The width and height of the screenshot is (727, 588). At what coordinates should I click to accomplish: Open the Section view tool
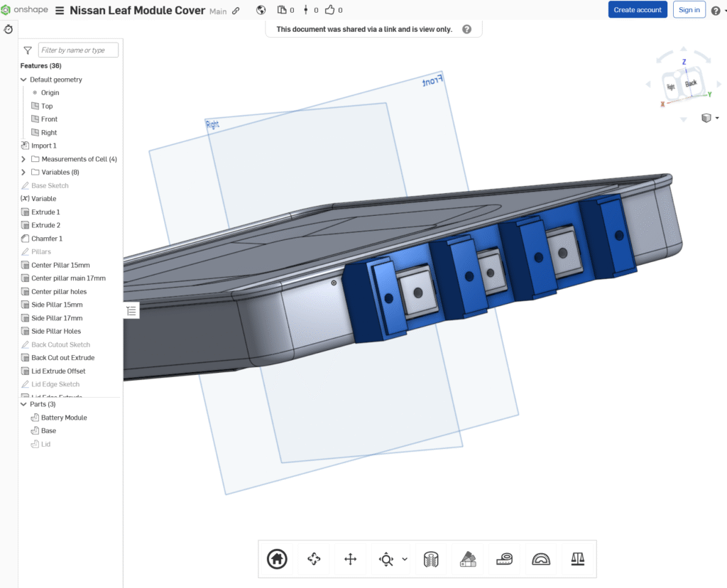(x=431, y=559)
